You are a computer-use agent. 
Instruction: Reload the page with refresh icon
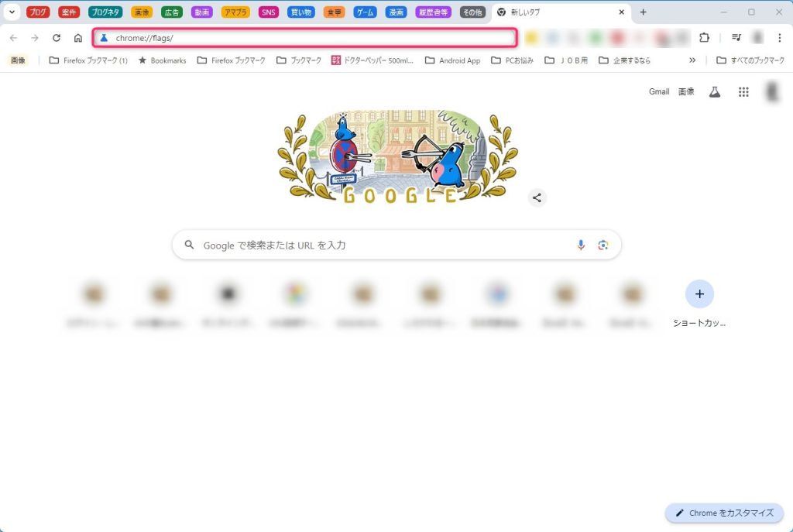[x=56, y=38]
